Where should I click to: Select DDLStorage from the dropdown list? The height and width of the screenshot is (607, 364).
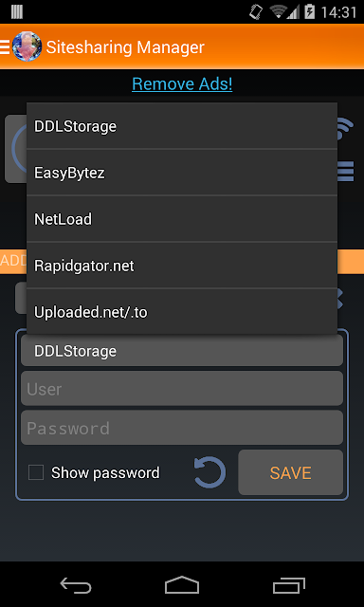pyautogui.click(x=182, y=126)
